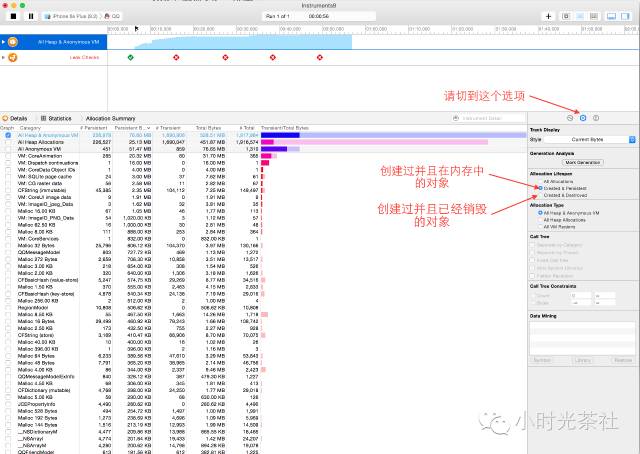The width and height of the screenshot is (640, 454).
Task: Uncheck the All Heap & Anonymous VM graph checkbox
Action: pos(8,135)
